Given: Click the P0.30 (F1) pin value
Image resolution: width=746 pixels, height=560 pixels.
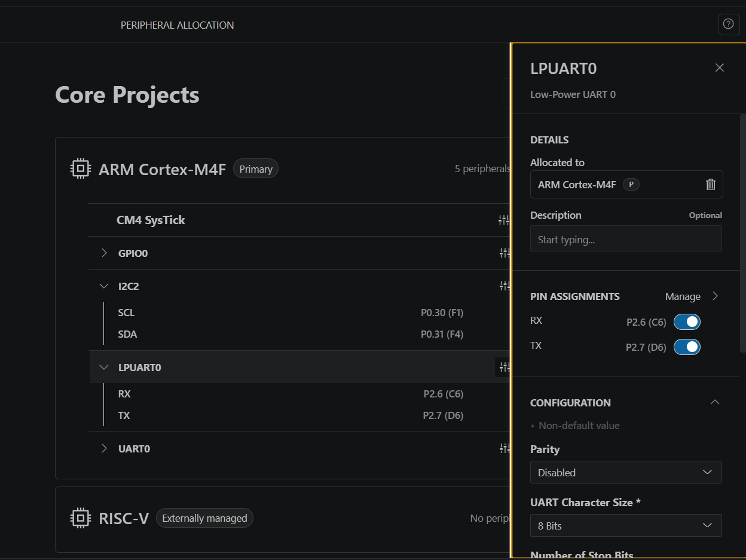Looking at the screenshot, I should point(442,313).
